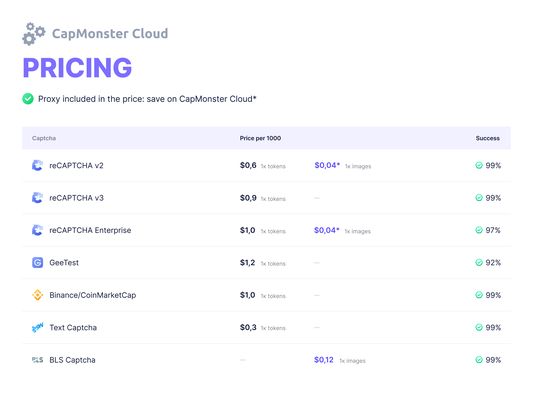Click the reCAPTCHA Enterprise row icon
The width and height of the screenshot is (533, 400).
coord(37,230)
